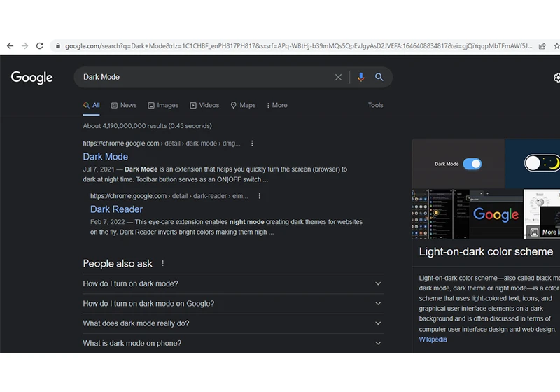Start voice search with microphone icon
The height and width of the screenshot is (392, 560).
360,77
